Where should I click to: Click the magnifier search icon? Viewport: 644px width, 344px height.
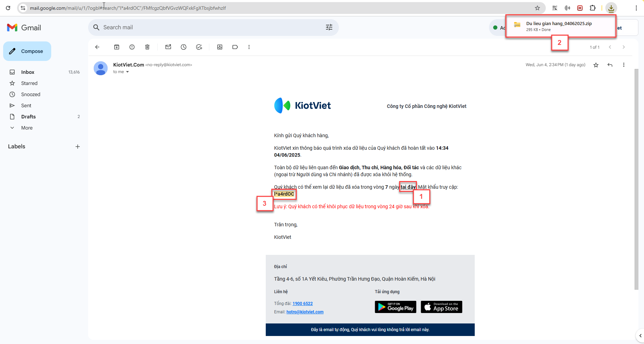click(96, 28)
